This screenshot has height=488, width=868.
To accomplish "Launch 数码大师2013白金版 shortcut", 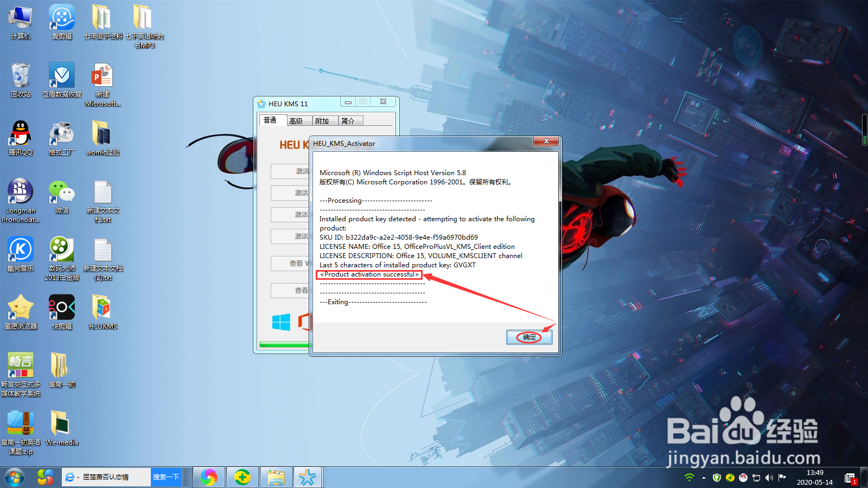I will [x=62, y=259].
